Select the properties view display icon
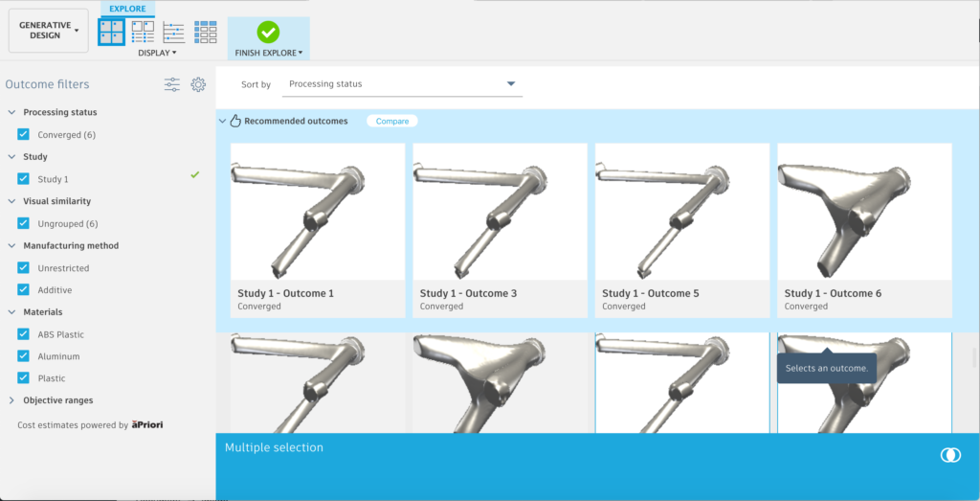Image resolution: width=980 pixels, height=501 pixels. (144, 32)
